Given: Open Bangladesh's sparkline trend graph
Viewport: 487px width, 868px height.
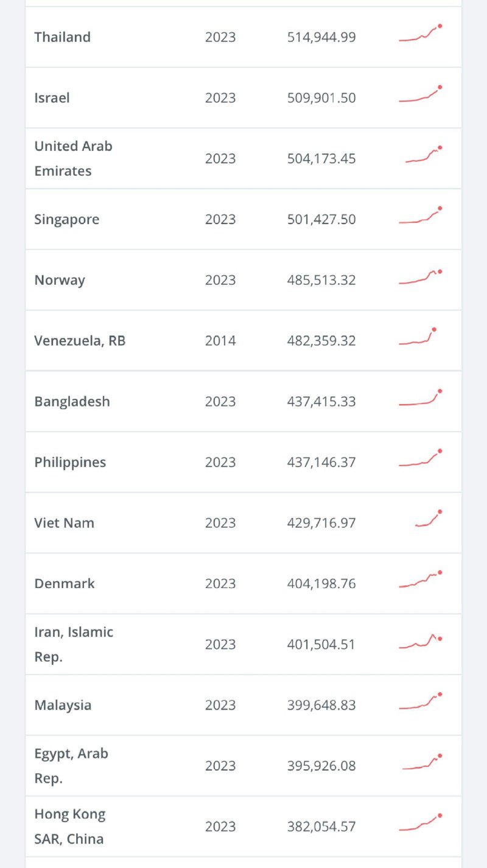Looking at the screenshot, I should pyautogui.click(x=420, y=399).
